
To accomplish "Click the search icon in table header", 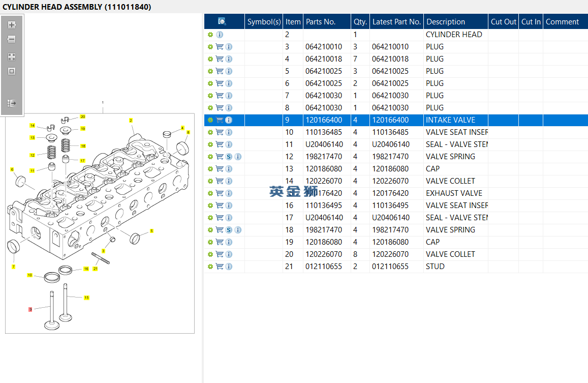I will 222,21.
